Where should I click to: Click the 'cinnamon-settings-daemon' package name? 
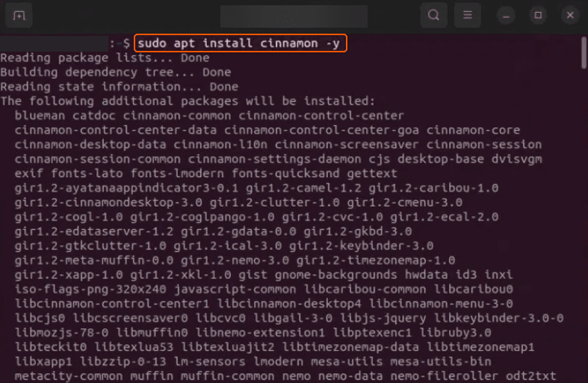[274, 159]
